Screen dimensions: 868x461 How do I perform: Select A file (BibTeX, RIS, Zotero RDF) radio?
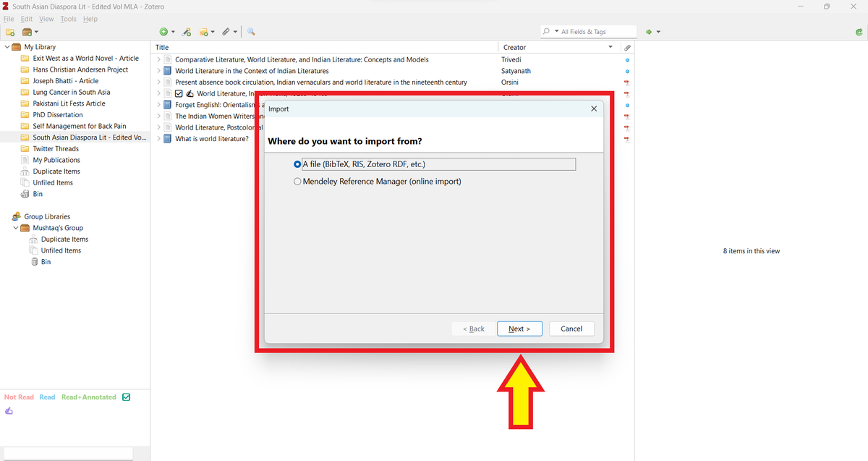(297, 164)
